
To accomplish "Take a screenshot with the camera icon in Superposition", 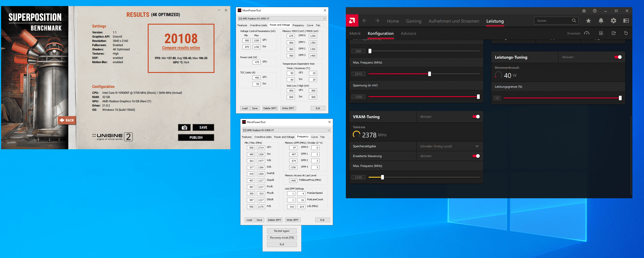I will (184, 128).
